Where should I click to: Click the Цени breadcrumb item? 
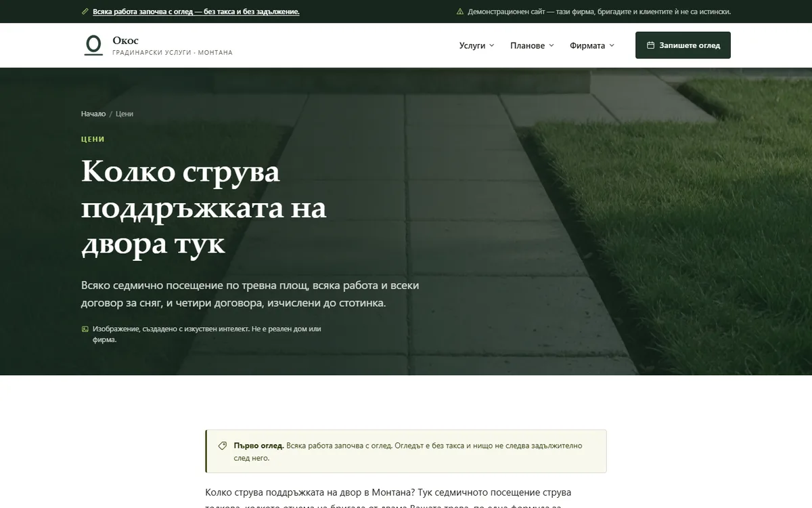[x=125, y=114]
